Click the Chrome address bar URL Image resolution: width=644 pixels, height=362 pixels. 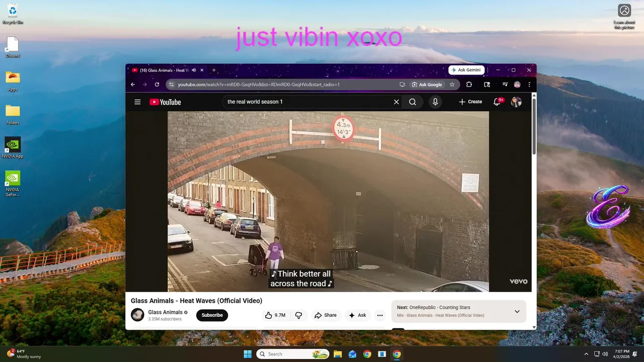coord(259,84)
